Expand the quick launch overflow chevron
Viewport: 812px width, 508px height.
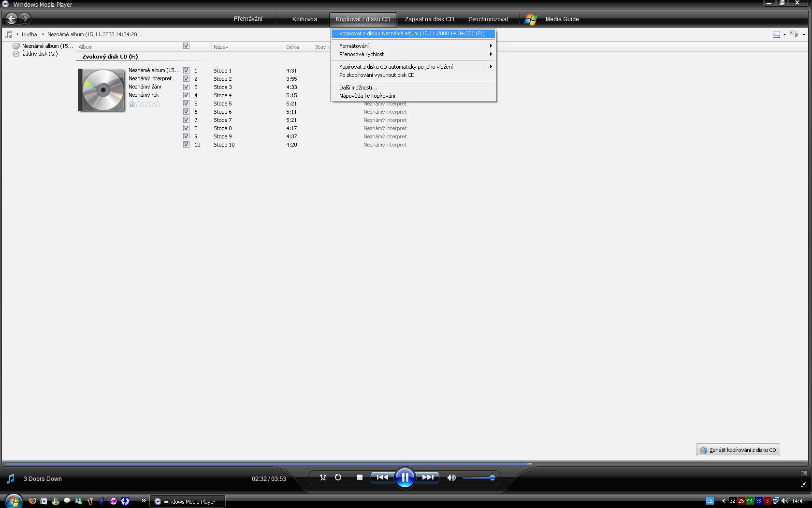click(144, 501)
